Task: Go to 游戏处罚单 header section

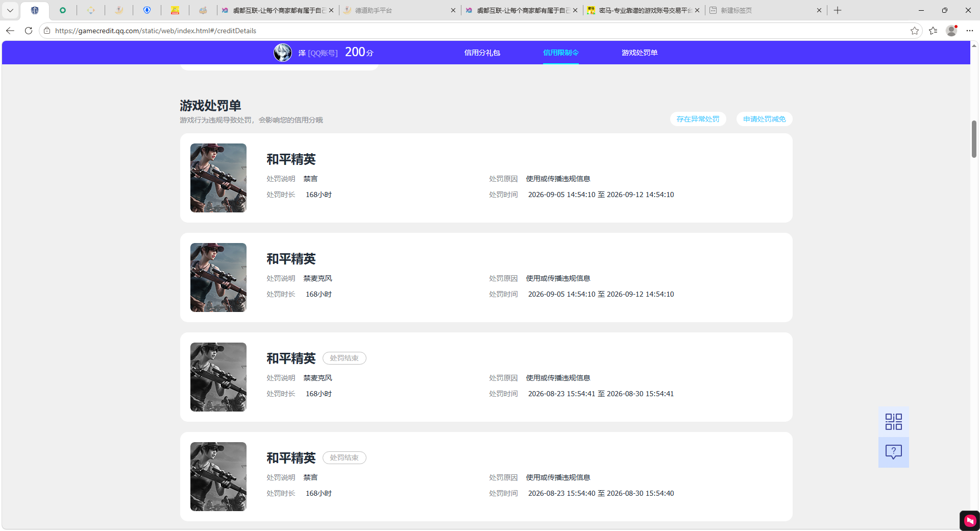Action: click(640, 53)
